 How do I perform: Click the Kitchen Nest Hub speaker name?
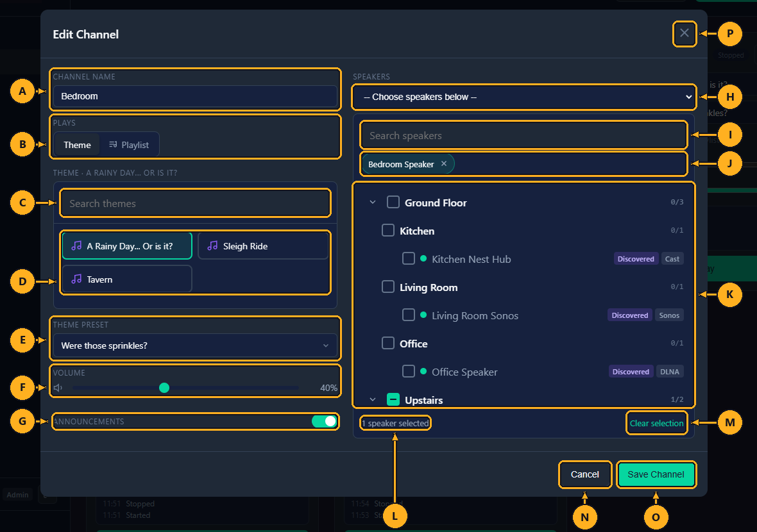471,259
